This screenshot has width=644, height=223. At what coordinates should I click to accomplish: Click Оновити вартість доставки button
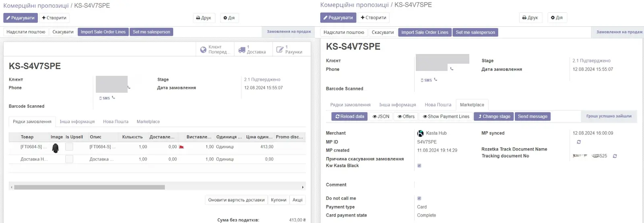click(236, 200)
